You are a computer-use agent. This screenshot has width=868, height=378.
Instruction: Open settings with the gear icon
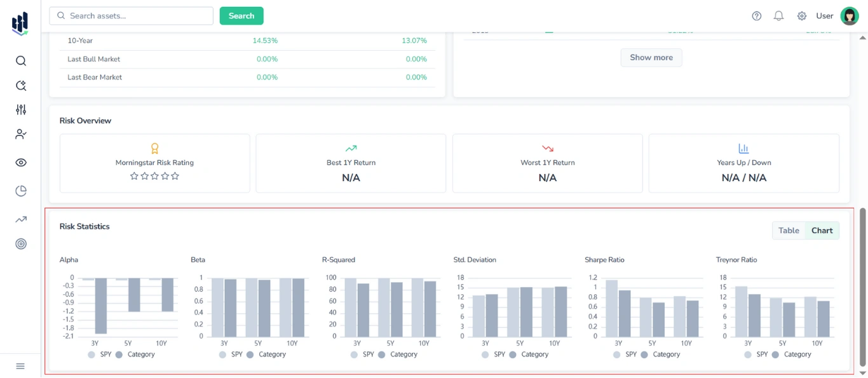(801, 15)
